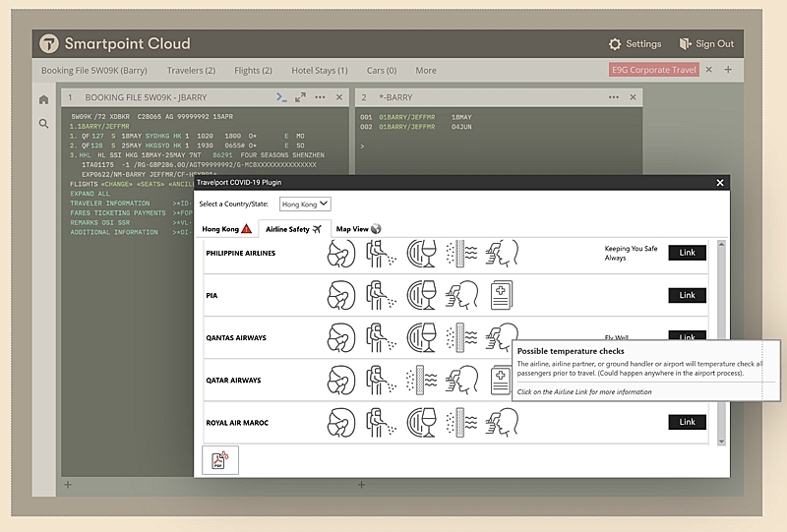Open Settings in the header
The image size is (787, 532).
coord(635,43)
